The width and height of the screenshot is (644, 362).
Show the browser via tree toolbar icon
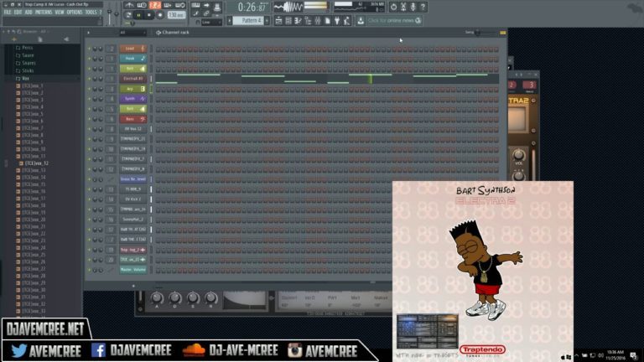(x=308, y=20)
